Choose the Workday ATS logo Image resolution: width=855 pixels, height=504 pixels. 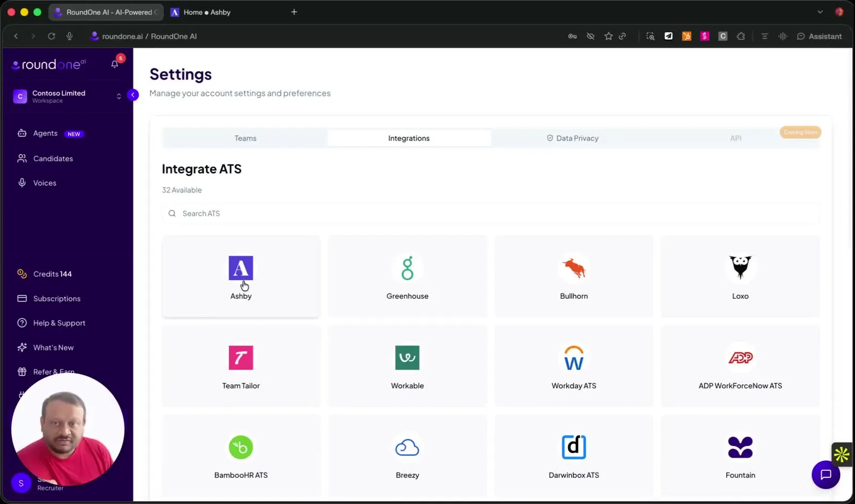(574, 358)
